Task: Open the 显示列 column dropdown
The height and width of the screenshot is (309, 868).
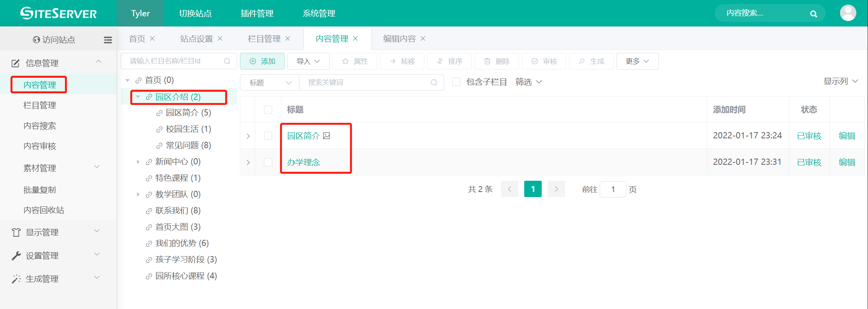Action: point(840,81)
